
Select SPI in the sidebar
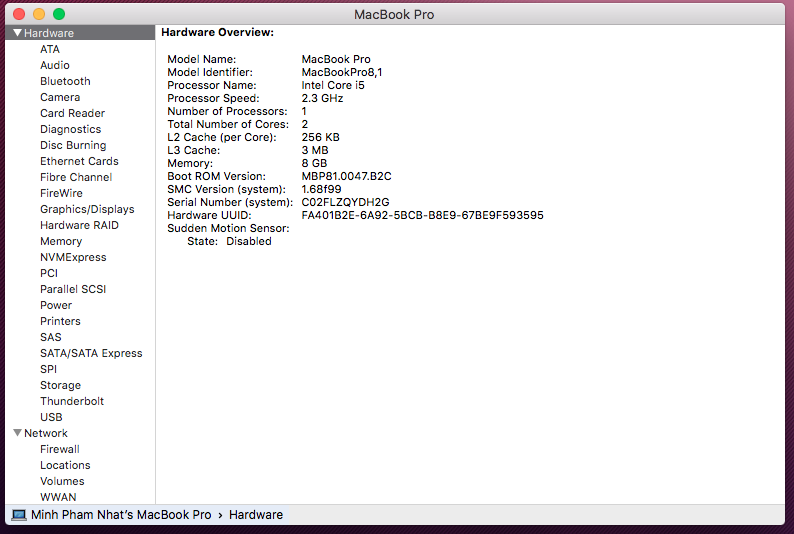pyautogui.click(x=48, y=369)
